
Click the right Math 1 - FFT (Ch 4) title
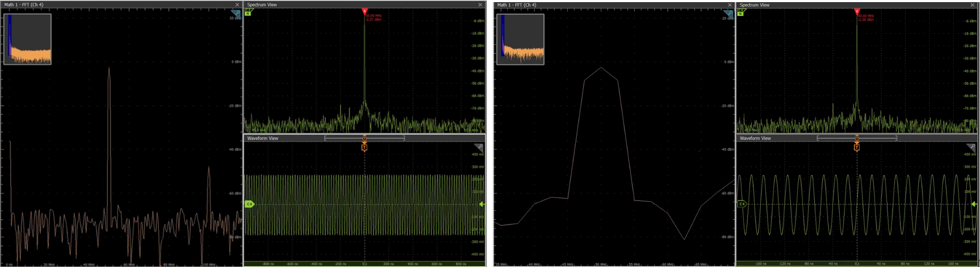coord(516,5)
